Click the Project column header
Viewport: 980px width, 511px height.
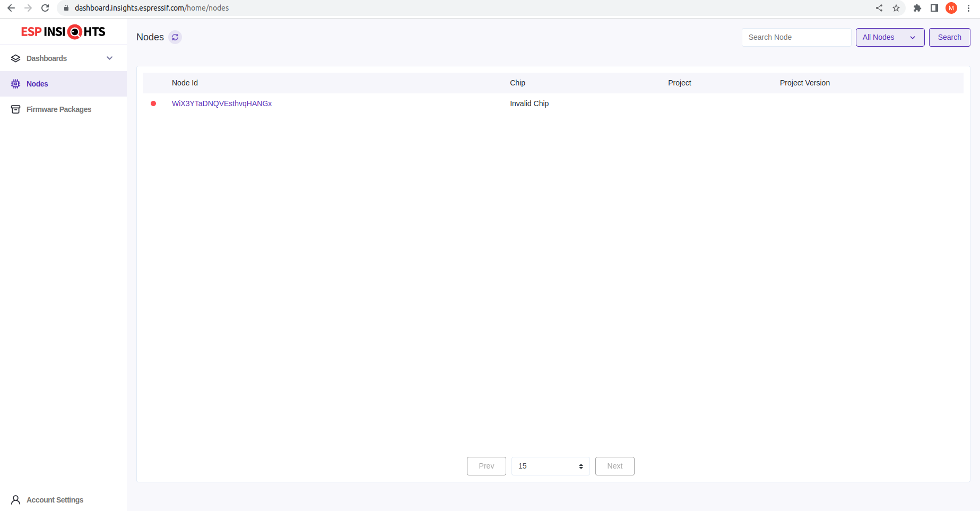pyautogui.click(x=680, y=83)
